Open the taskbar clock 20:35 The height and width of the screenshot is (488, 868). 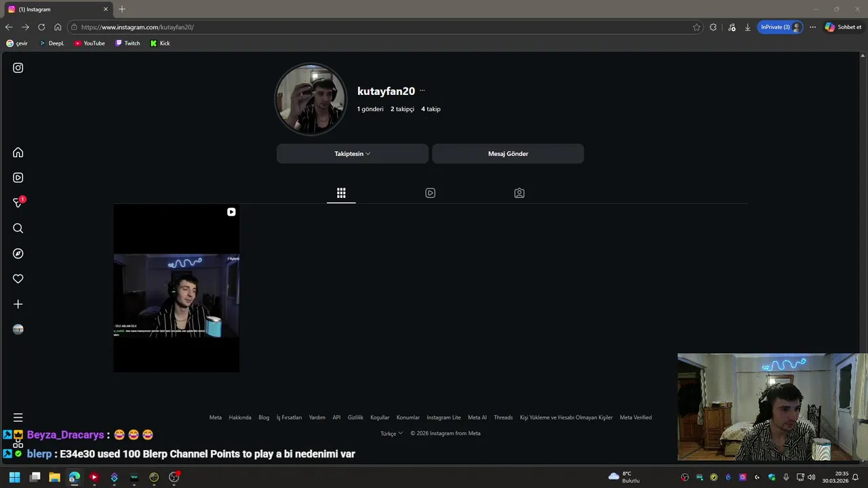point(835,477)
